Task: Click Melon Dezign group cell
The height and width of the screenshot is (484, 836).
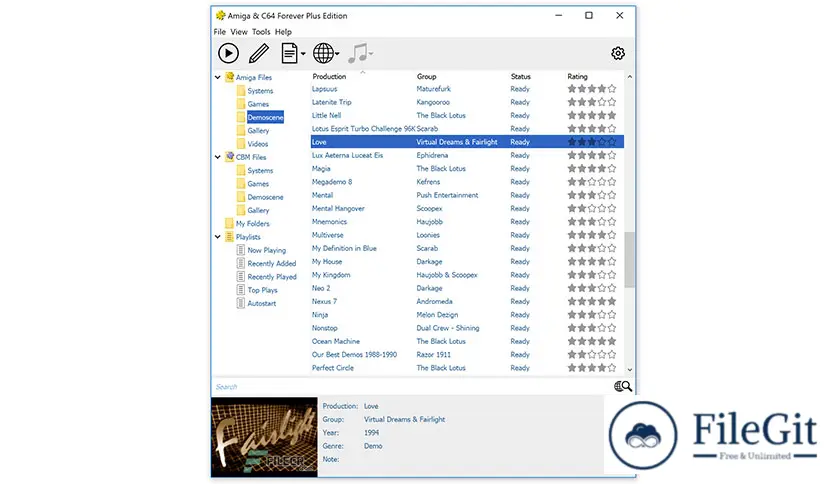Action: click(x=437, y=314)
